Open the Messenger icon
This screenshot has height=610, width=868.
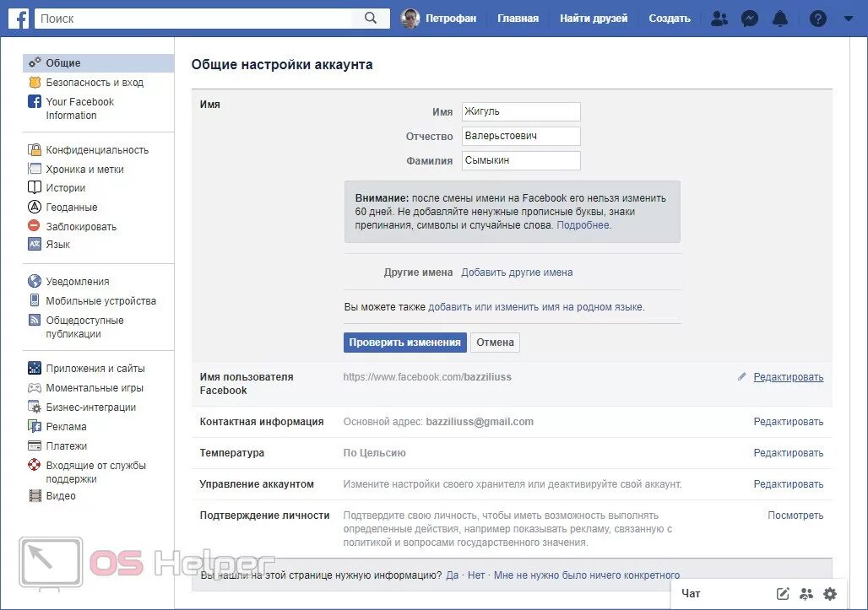coord(750,19)
